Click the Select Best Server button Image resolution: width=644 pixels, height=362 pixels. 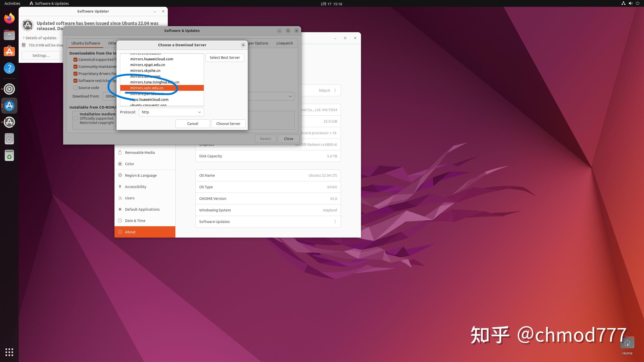[x=225, y=57]
